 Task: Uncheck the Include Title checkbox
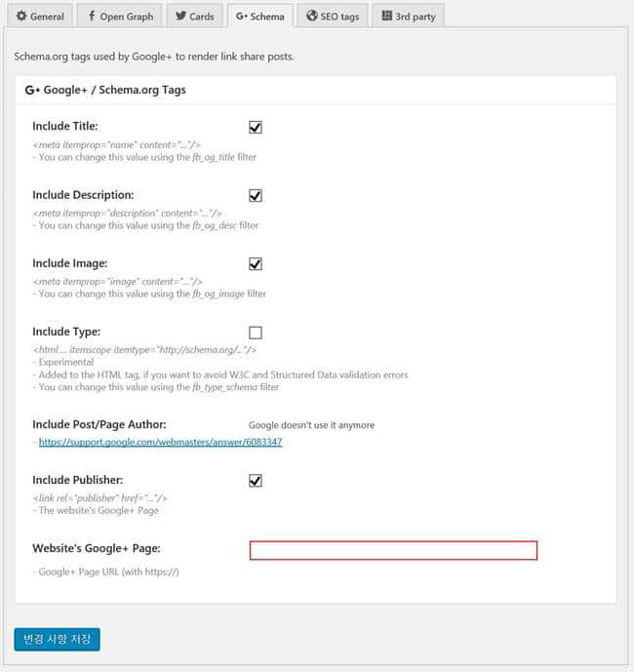[256, 128]
